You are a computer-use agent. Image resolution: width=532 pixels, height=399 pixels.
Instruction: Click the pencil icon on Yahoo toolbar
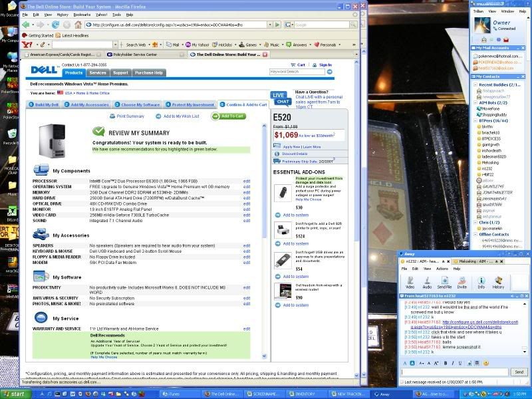click(43, 45)
